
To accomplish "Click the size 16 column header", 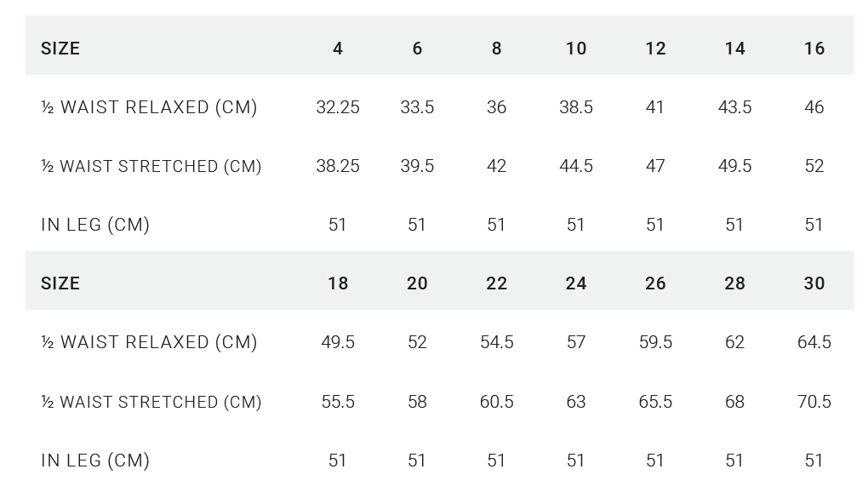I will [x=814, y=49].
